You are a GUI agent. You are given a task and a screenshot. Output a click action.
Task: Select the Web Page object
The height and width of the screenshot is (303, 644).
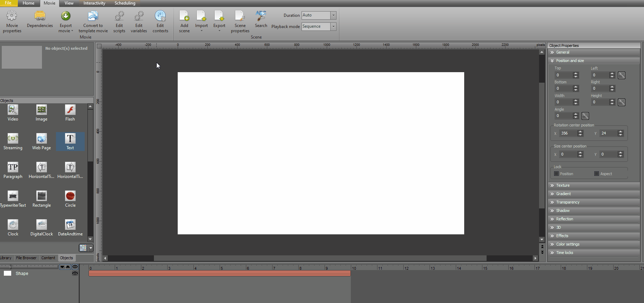coord(41,142)
